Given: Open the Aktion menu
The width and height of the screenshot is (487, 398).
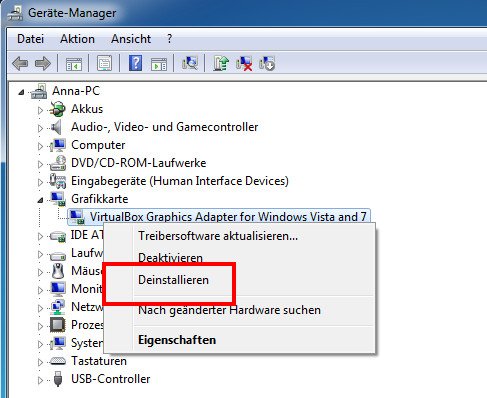Looking at the screenshot, I should tap(77, 39).
